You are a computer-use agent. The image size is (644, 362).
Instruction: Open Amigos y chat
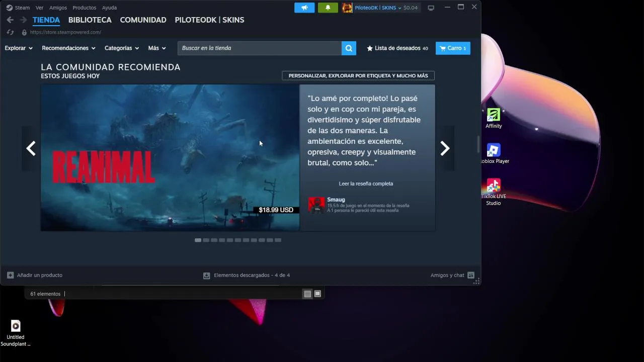[x=447, y=275]
